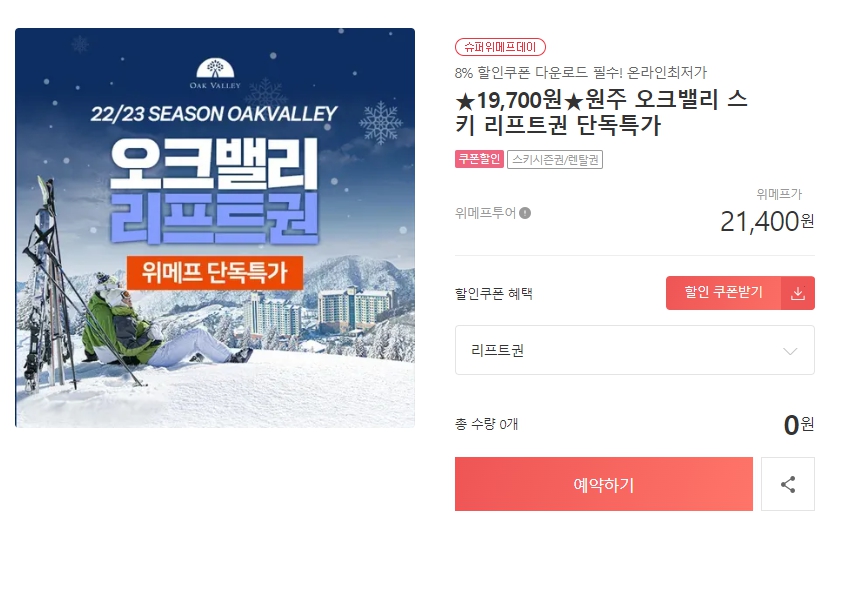Open the 오크밸리 리프트권 product image
860x591 pixels.
point(215,228)
